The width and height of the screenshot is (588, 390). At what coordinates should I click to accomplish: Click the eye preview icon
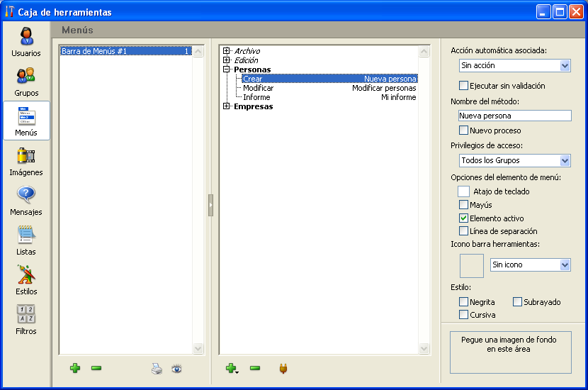pyautogui.click(x=176, y=369)
